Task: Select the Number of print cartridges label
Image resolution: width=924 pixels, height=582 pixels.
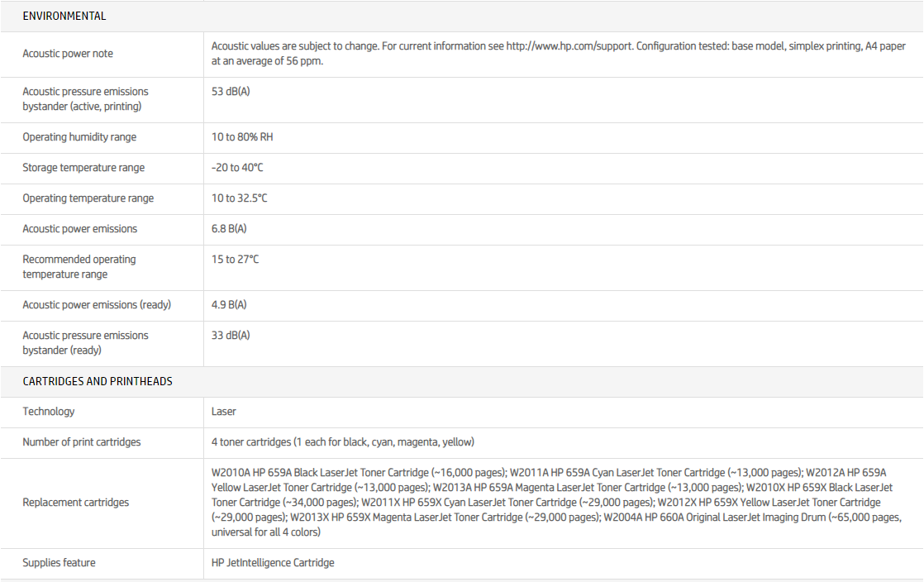Action: 82,442
